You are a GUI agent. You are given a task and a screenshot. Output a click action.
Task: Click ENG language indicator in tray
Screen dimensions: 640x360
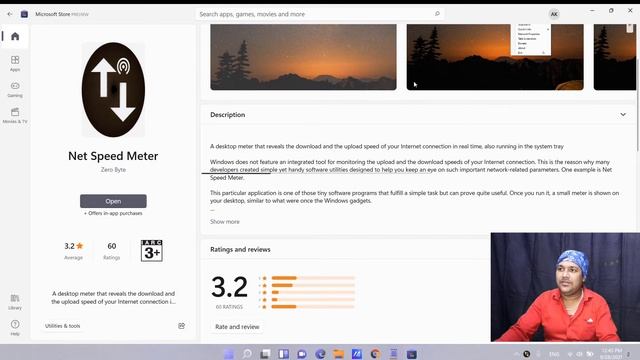pyautogui.click(x=554, y=354)
